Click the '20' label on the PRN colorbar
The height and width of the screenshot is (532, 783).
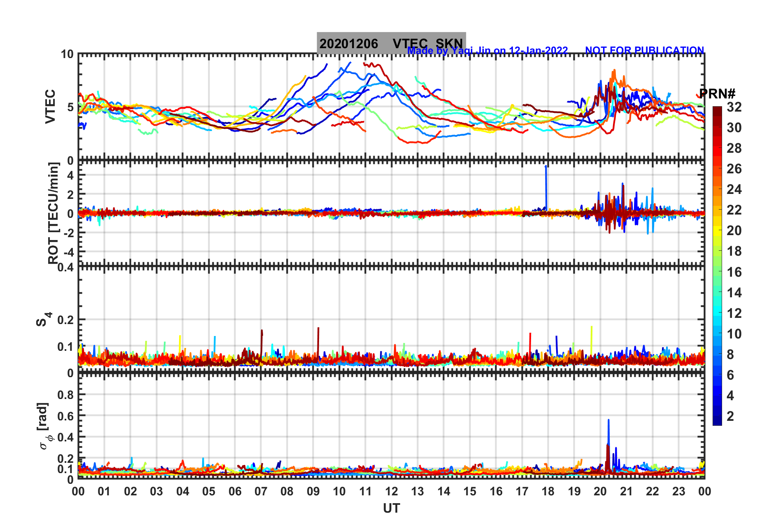(x=734, y=231)
